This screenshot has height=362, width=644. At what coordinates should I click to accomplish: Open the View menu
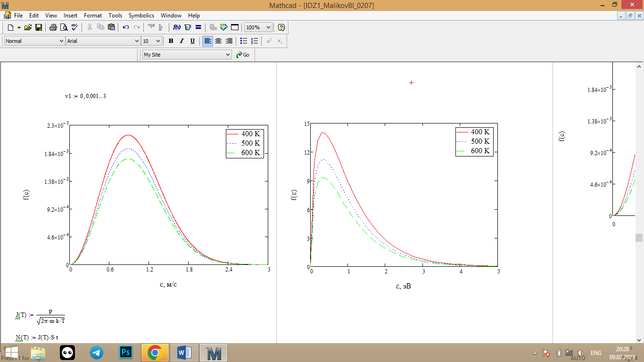click(51, 16)
